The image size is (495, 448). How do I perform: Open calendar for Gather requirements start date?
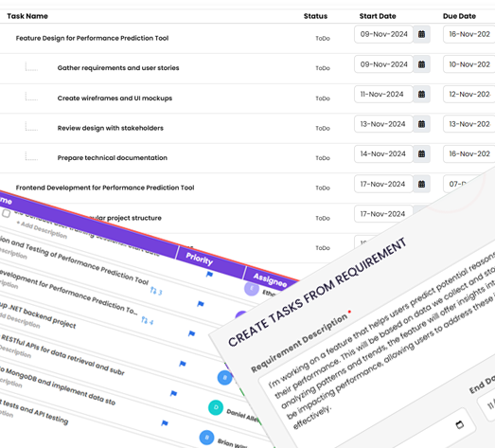[421, 64]
